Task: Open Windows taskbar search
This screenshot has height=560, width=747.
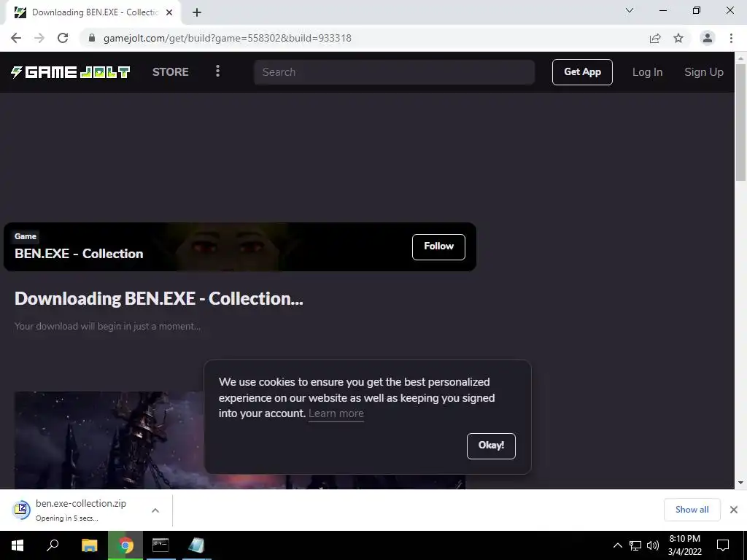Action: point(53,545)
